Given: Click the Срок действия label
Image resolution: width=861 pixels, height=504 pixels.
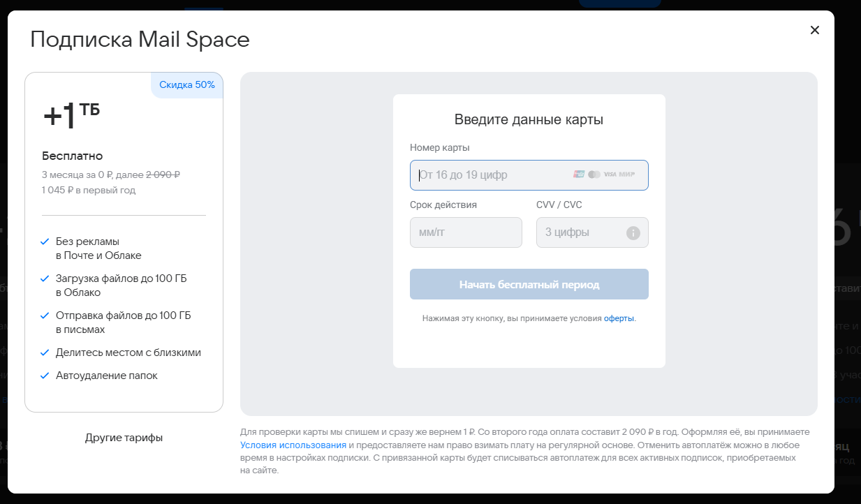Looking at the screenshot, I should [443, 205].
